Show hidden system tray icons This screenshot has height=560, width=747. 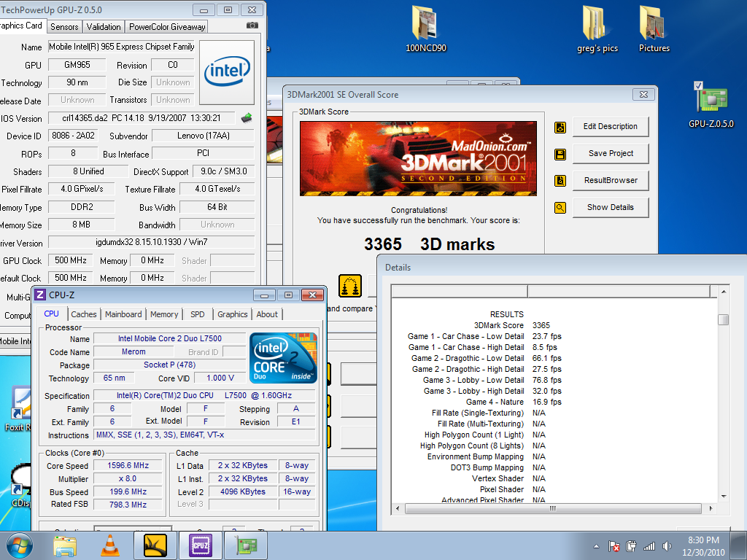596,547
